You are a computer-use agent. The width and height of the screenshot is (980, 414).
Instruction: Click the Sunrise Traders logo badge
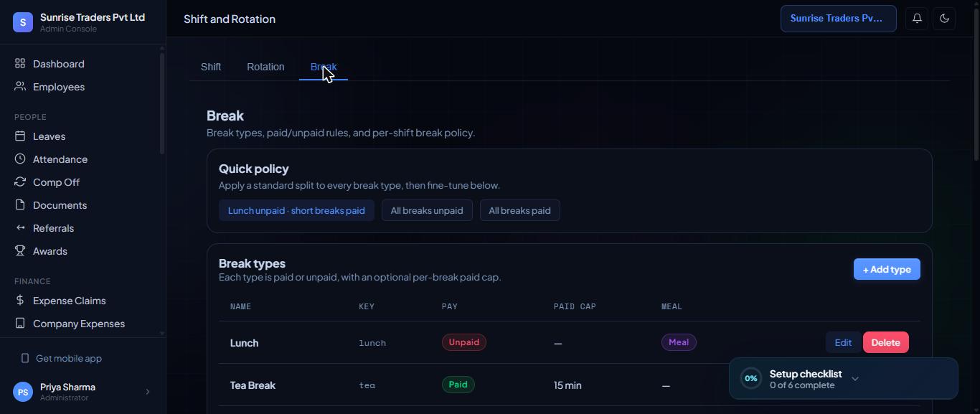[x=23, y=22]
